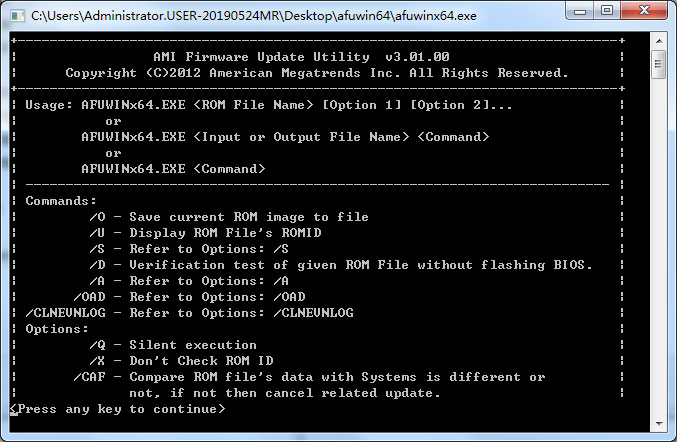Viewport: 677px width, 442px height.
Task: Click the "/O - Save current ROM image" line
Action: point(228,217)
